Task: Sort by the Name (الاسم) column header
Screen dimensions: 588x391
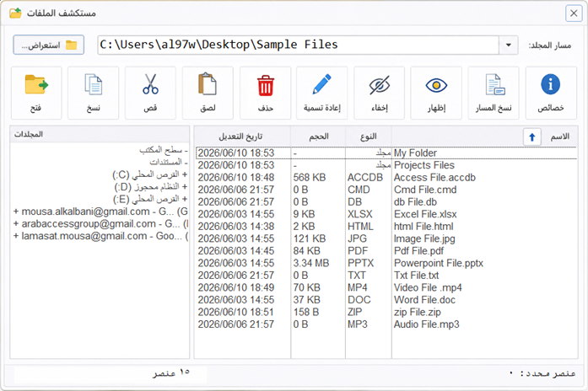Action: 559,137
